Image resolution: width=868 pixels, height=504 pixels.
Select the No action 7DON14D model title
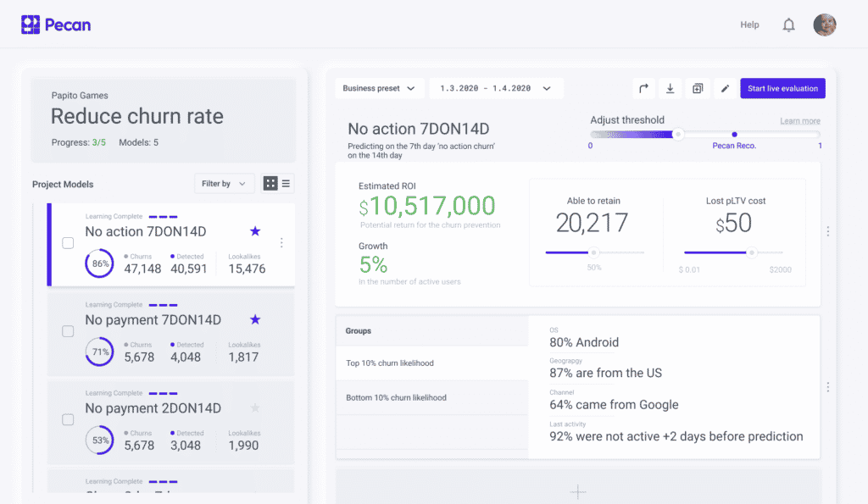(146, 232)
